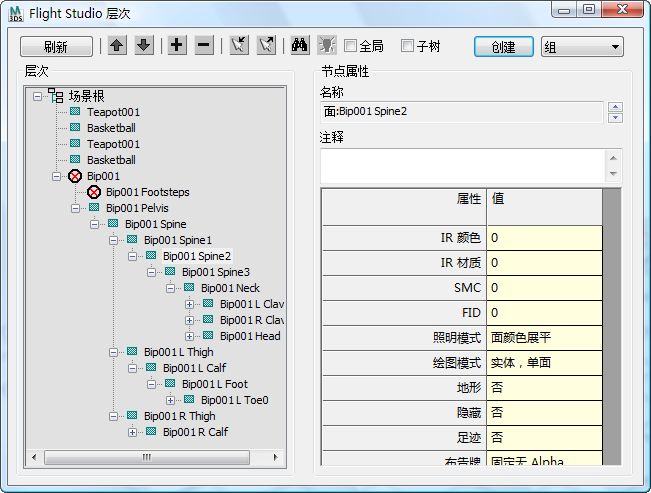The image size is (651, 493).
Task: Click the 足迹 value cell
Action: (544, 437)
